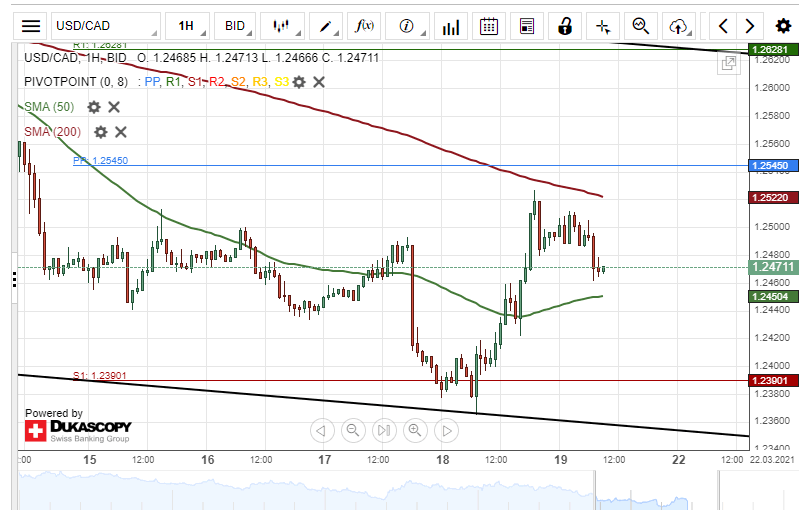Open the hamburger main menu
Screen dimensions: 802x520
[x=31, y=26]
